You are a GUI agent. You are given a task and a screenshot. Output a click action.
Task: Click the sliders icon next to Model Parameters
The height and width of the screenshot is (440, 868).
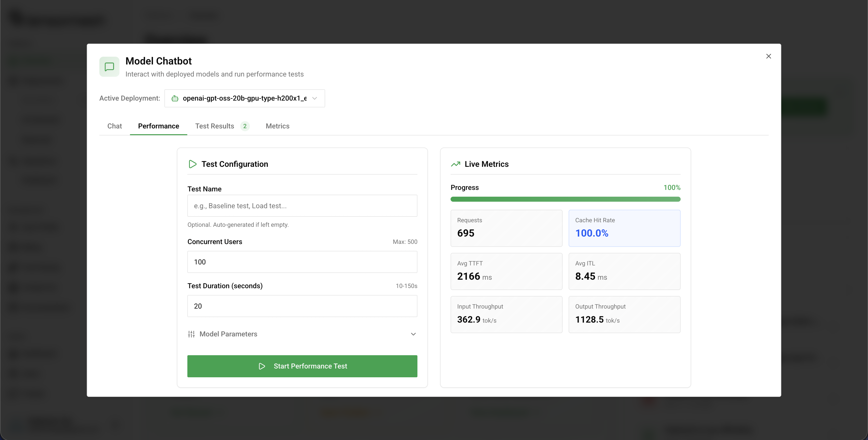pyautogui.click(x=191, y=334)
